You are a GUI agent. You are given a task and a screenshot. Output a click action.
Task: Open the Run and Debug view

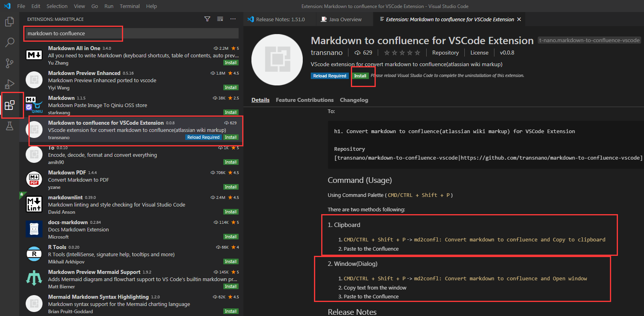10,84
